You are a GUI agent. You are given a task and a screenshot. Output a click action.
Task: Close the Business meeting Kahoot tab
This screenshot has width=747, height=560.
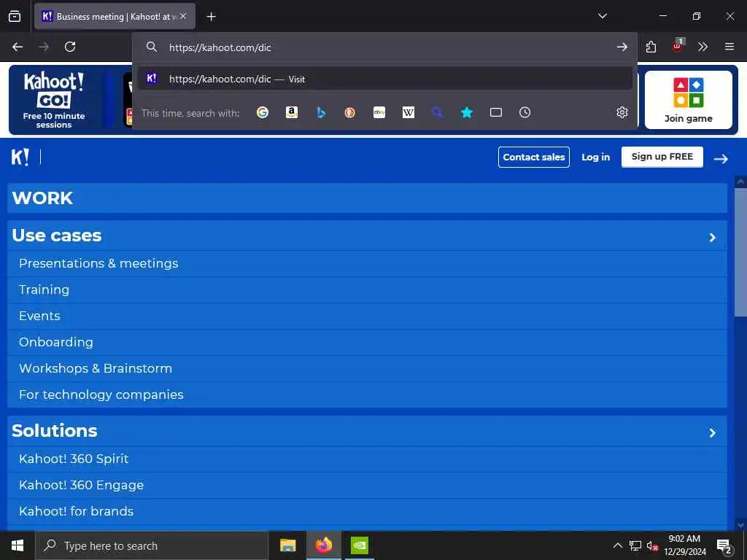click(183, 16)
